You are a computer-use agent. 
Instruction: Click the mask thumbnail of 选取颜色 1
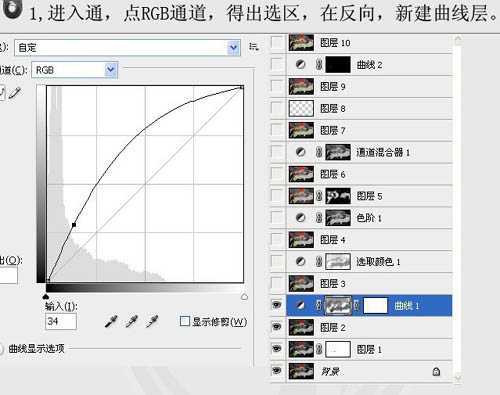(x=338, y=262)
